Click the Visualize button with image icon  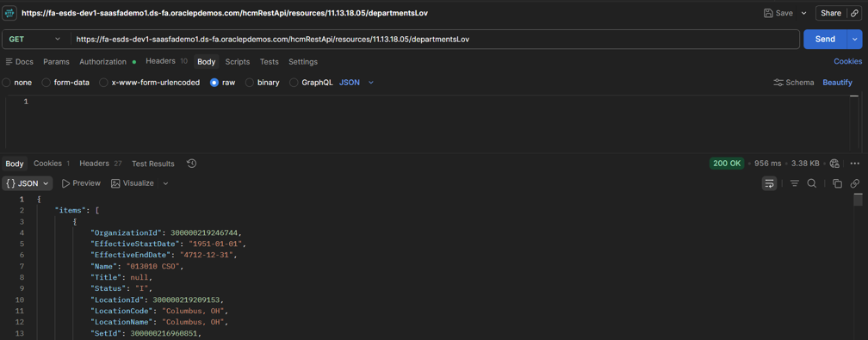(x=133, y=183)
